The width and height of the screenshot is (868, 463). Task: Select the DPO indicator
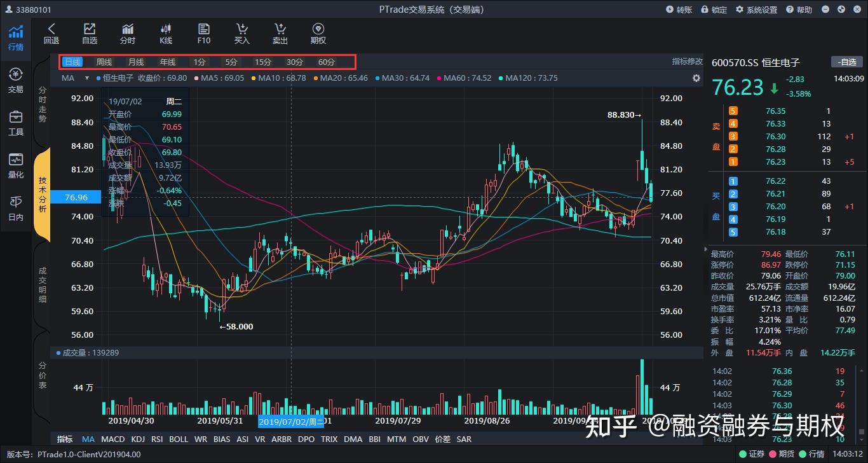coord(306,439)
